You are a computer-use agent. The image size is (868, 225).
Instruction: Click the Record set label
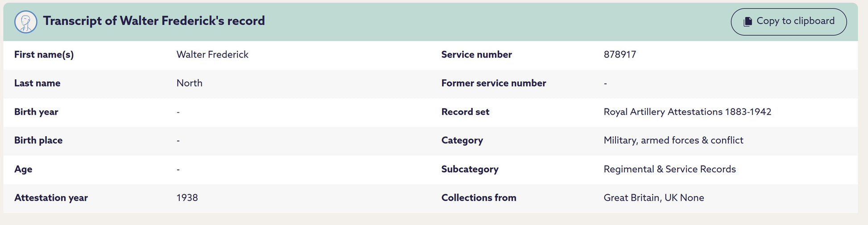[465, 112]
